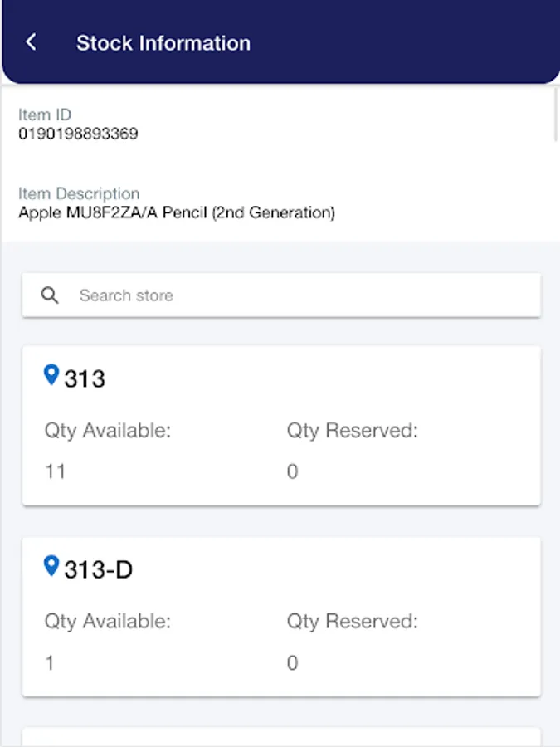Click the Qty Available label in 313 card
Screen dimensions: 560x747
[x=108, y=431]
